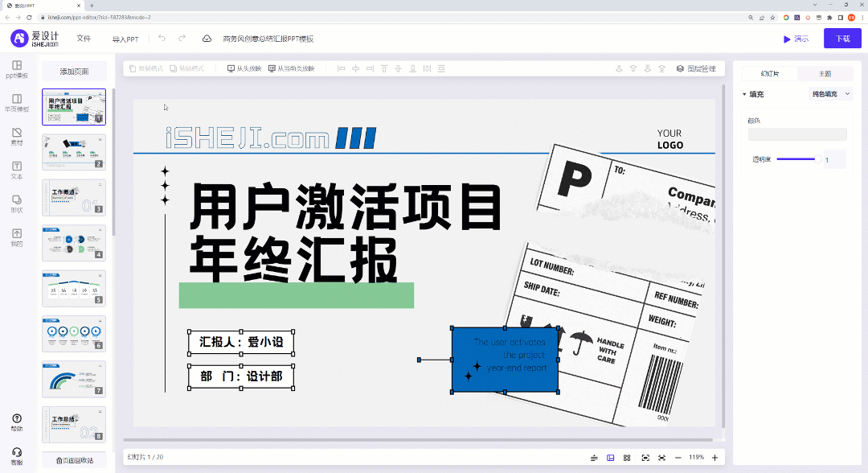The width and height of the screenshot is (868, 473).
Task: Open 图层管理 layer management
Action: click(696, 68)
